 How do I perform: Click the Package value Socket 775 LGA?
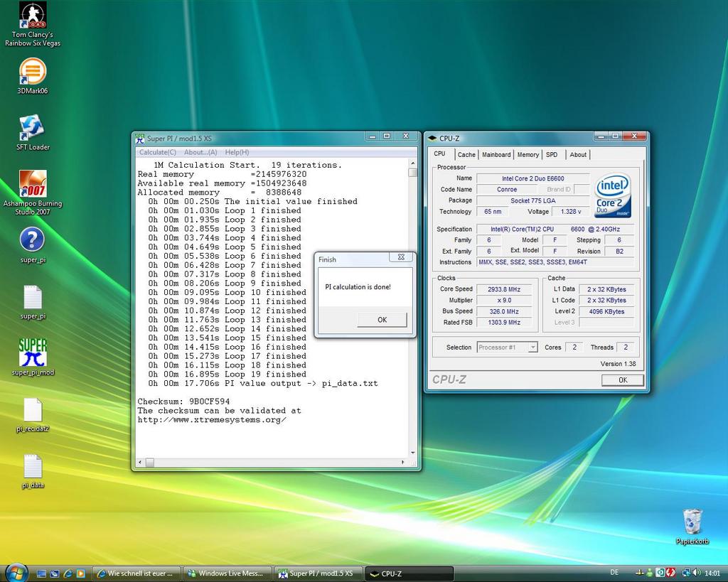click(533, 200)
